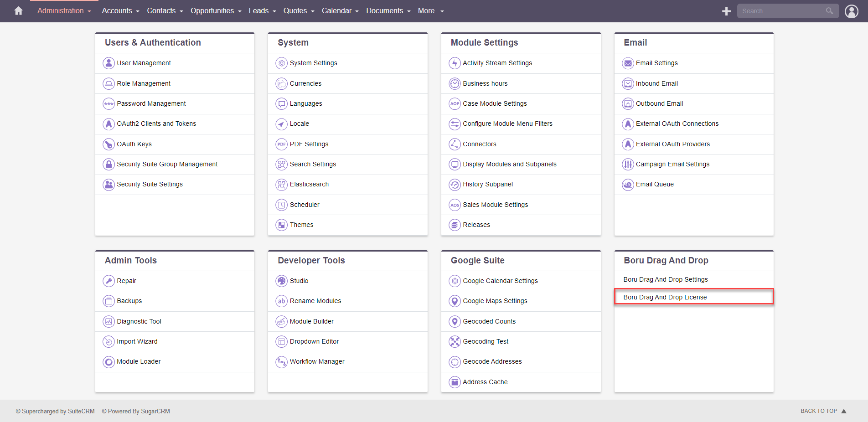
Task: Click the Security Suite Group Management lock icon
Action: (108, 164)
